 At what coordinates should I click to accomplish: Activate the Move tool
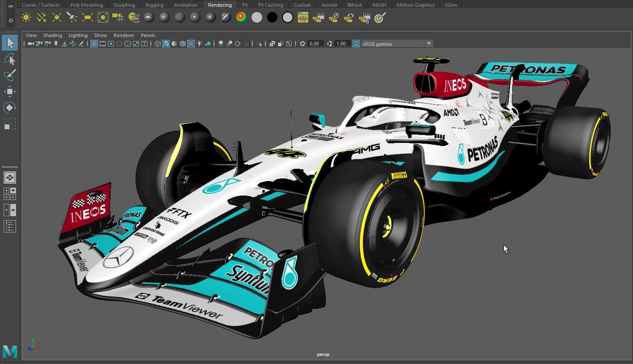[10, 92]
